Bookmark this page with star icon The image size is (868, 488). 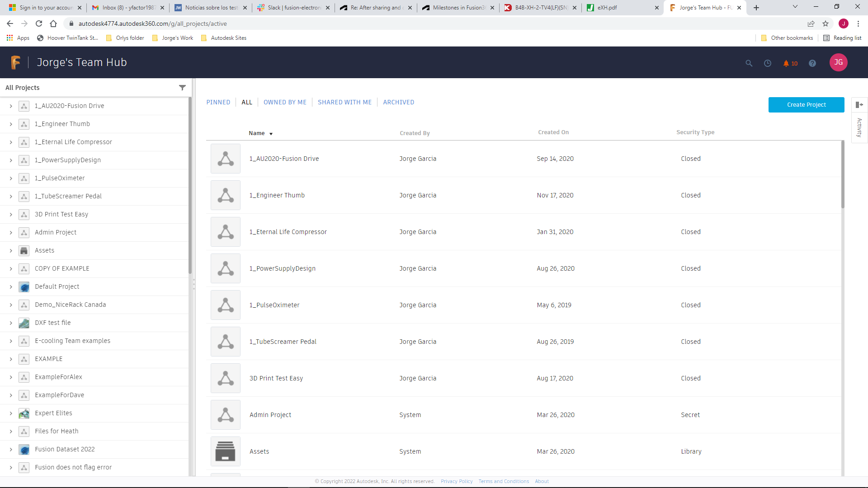826,23
